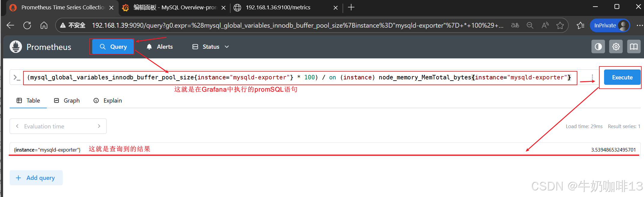Click the PromQL expression input field
Screen dimensions: 644x197
tap(300, 77)
